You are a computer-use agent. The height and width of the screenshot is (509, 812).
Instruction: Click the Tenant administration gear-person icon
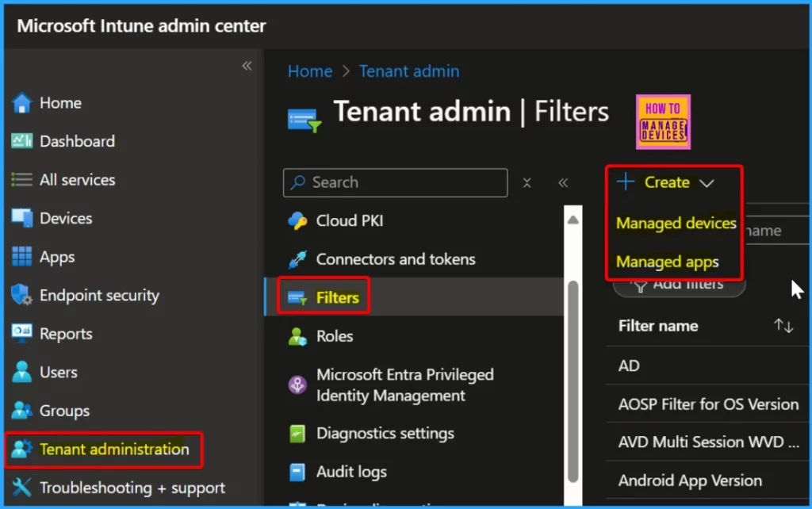21,449
